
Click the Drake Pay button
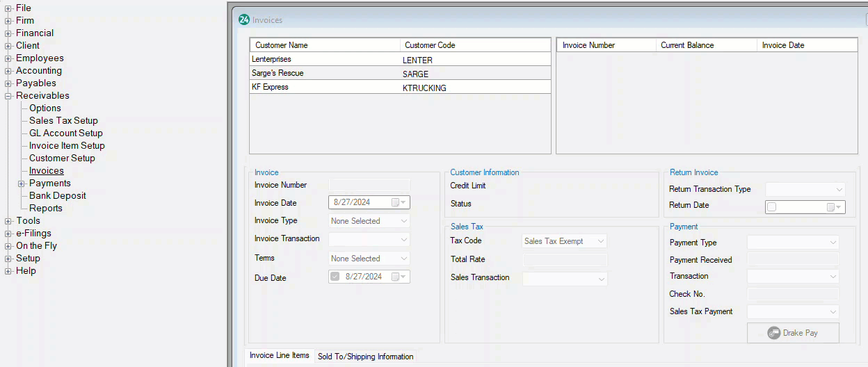coord(793,333)
